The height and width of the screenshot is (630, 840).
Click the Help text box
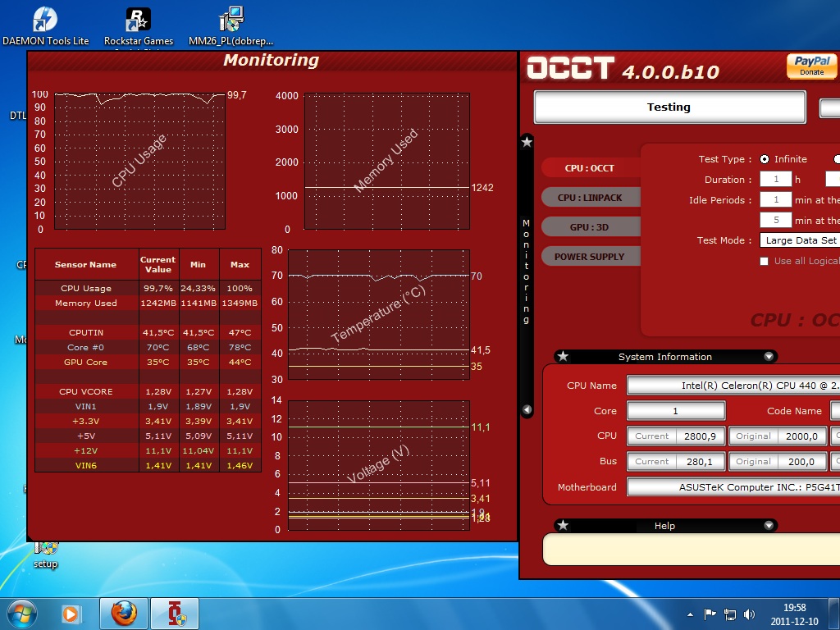coord(691,550)
